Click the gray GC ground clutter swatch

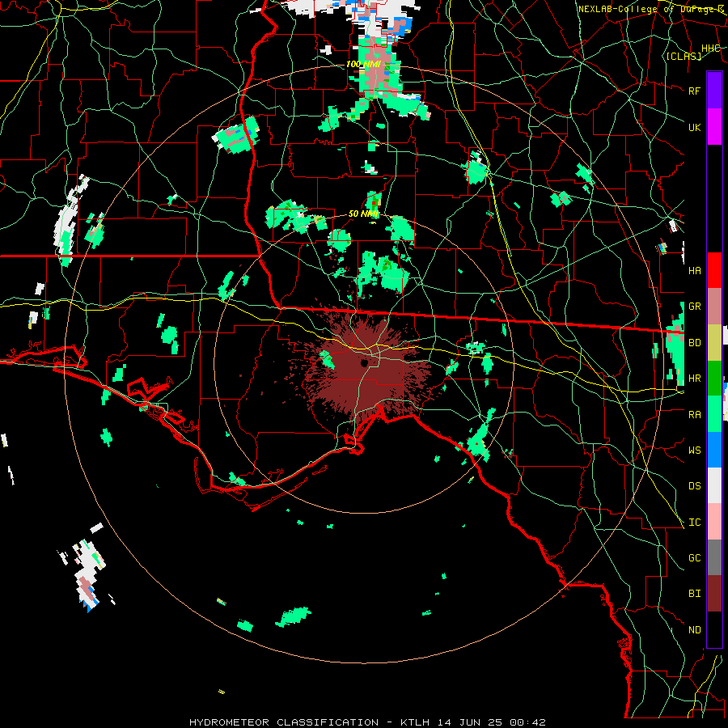[x=714, y=557]
